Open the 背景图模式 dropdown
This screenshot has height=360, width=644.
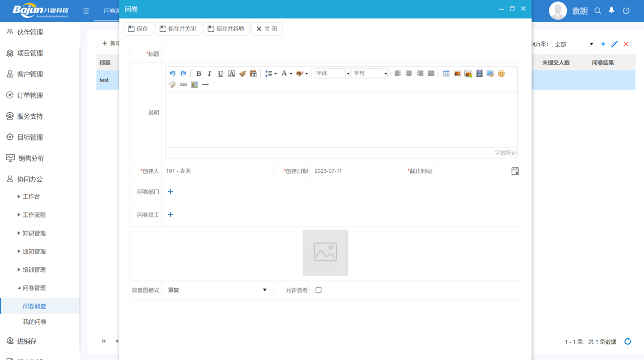click(217, 290)
